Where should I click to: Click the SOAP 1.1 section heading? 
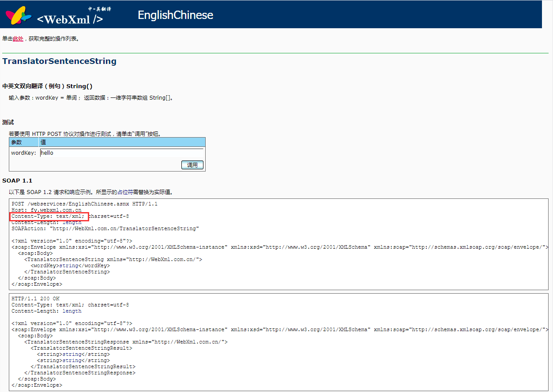point(17,181)
